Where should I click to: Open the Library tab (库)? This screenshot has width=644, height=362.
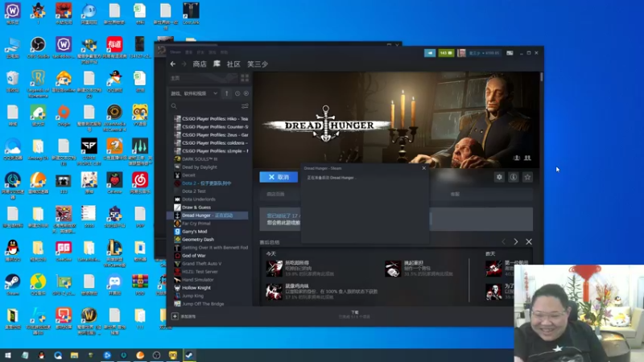point(217,64)
